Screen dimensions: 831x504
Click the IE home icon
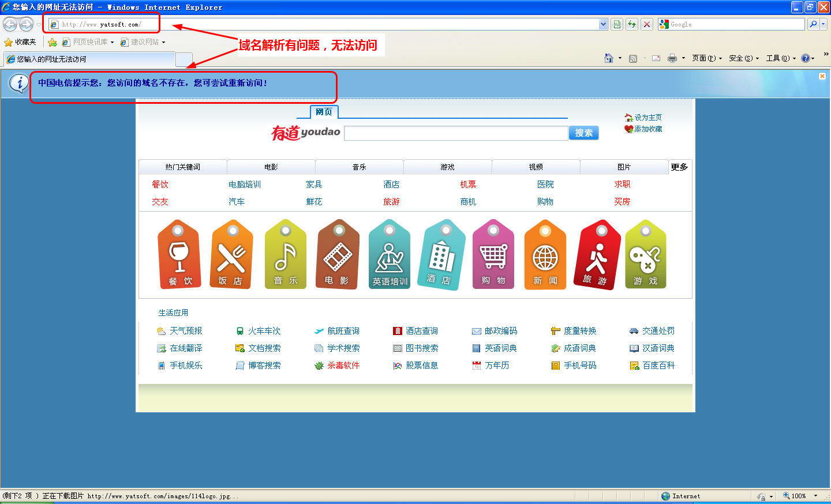pos(608,58)
